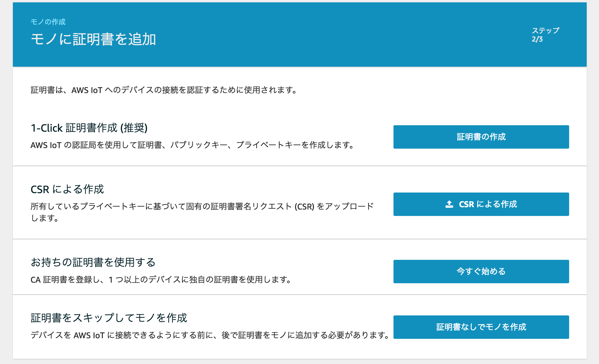Click the upload icon in the CSR button
599x364 pixels.
[x=449, y=204]
